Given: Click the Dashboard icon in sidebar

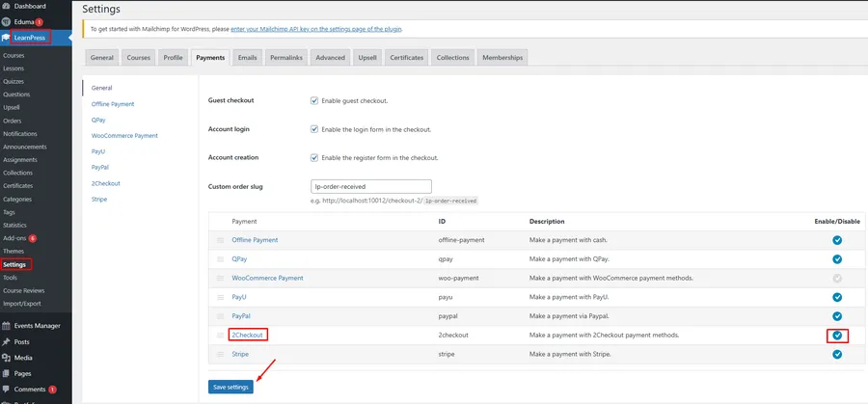Looking at the screenshot, I should 7,6.
